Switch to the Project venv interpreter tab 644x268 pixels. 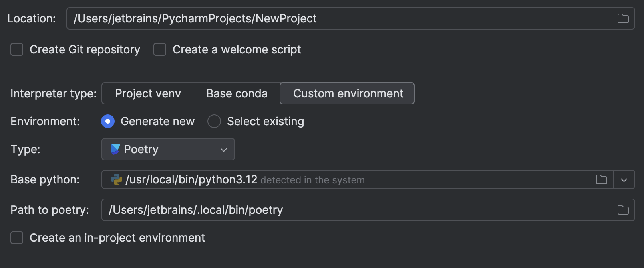pyautogui.click(x=148, y=93)
